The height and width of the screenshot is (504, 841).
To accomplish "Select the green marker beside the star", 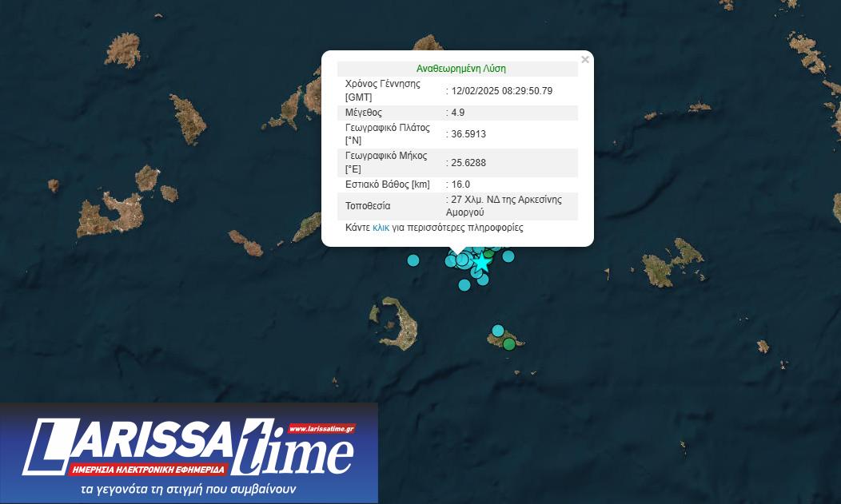I will click(488, 252).
